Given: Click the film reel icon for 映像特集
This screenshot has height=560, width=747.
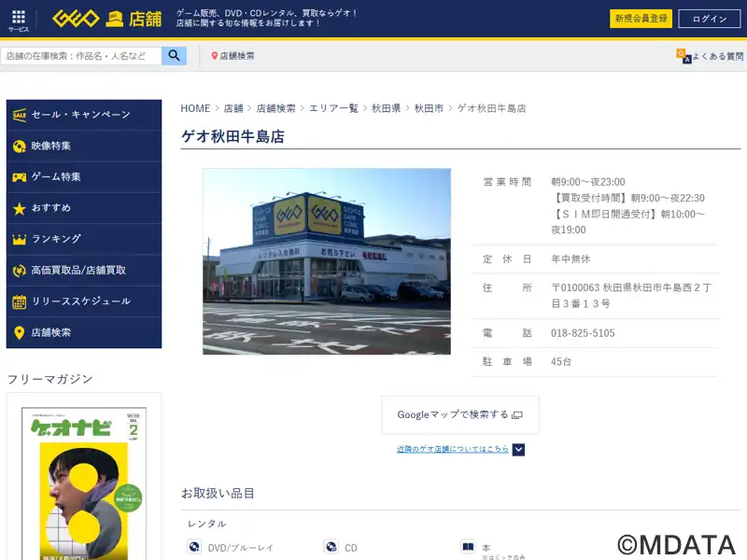Looking at the screenshot, I should 19,147.
